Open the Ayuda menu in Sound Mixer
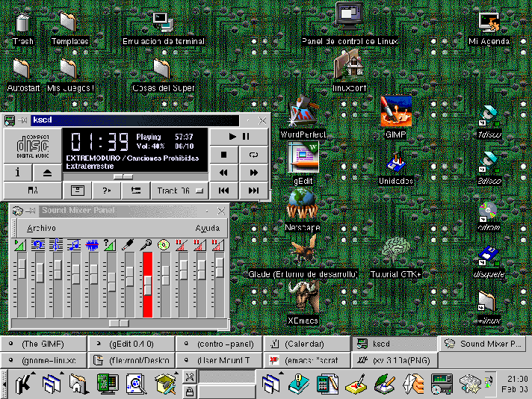This screenshot has height=399, width=532. [x=207, y=228]
